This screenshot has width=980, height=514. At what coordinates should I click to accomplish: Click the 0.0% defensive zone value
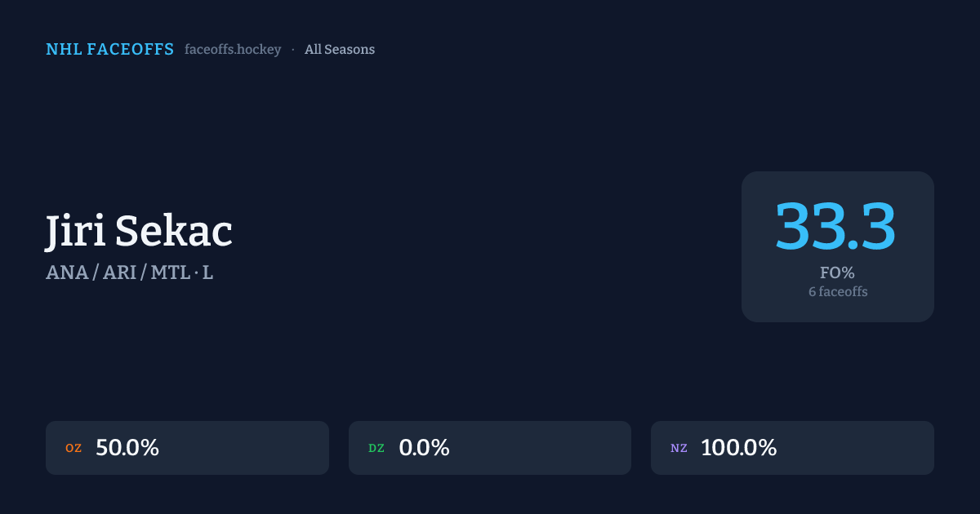tap(424, 448)
